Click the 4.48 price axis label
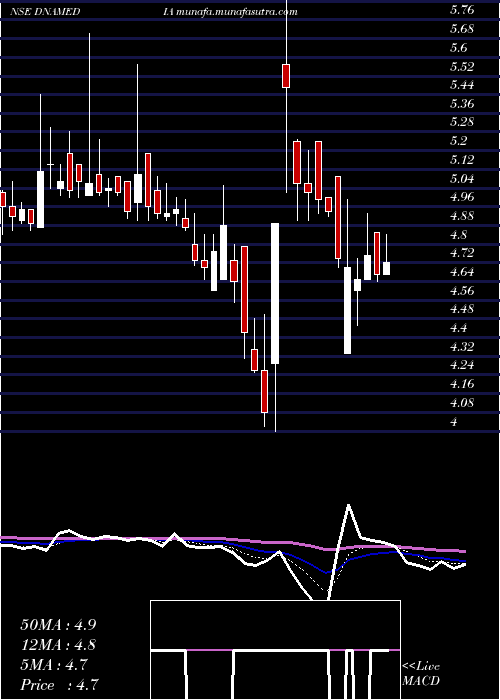Image resolution: width=500 pixels, height=700 pixels. point(462,309)
